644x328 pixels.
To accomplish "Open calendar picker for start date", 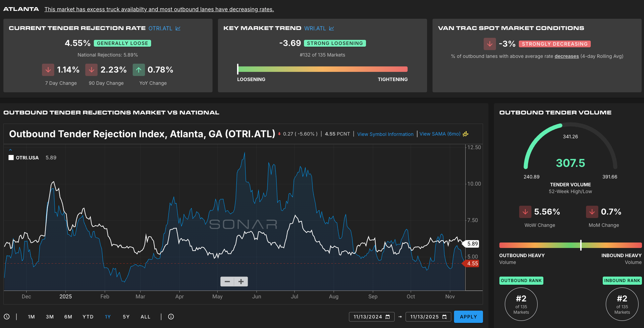I will pos(387,317).
